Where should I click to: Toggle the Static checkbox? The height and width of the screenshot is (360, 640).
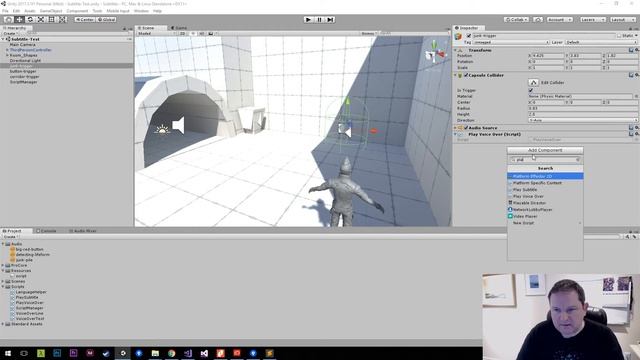(x=619, y=36)
